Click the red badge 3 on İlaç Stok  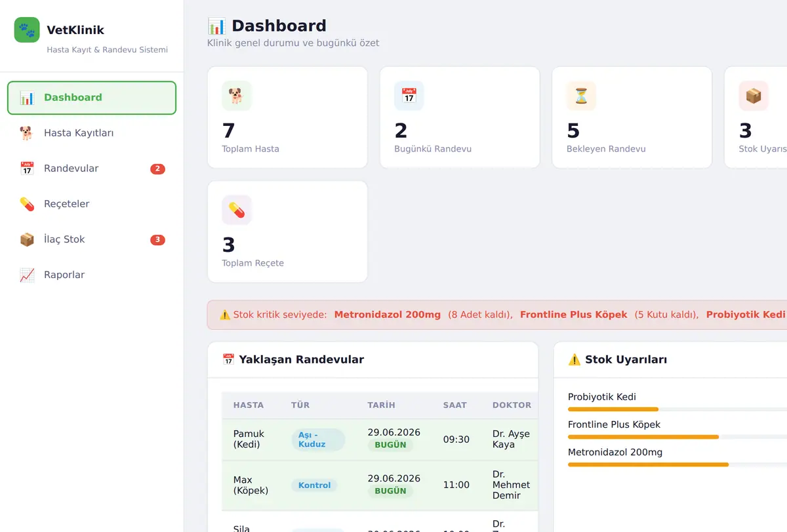tap(157, 240)
